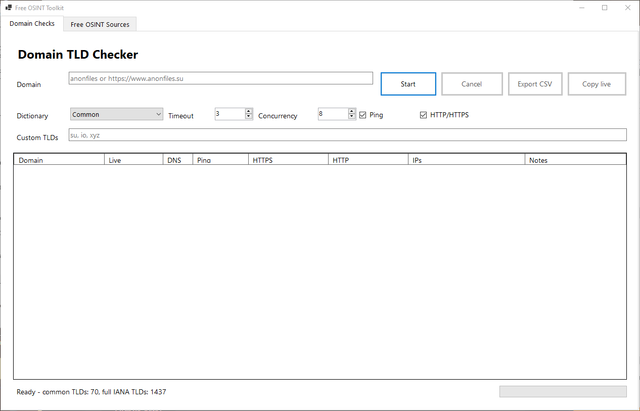640x411 pixels.
Task: Sort by the HTTP column header
Action: 368,160
